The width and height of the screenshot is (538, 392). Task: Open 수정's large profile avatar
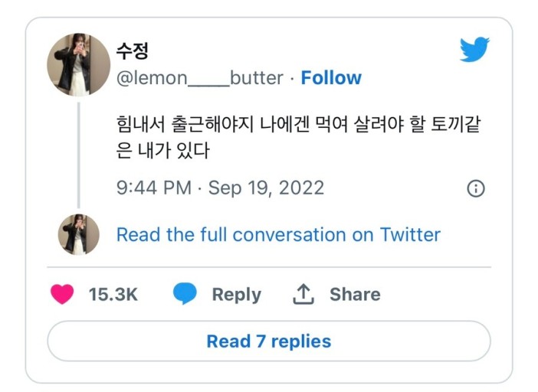(79, 64)
